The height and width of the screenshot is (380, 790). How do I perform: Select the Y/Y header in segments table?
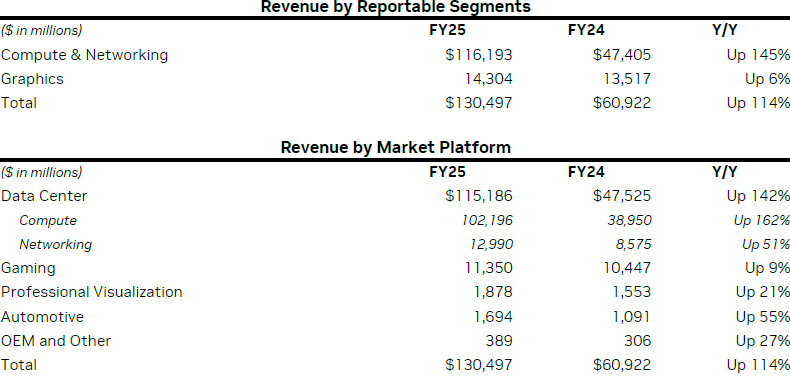tap(724, 30)
